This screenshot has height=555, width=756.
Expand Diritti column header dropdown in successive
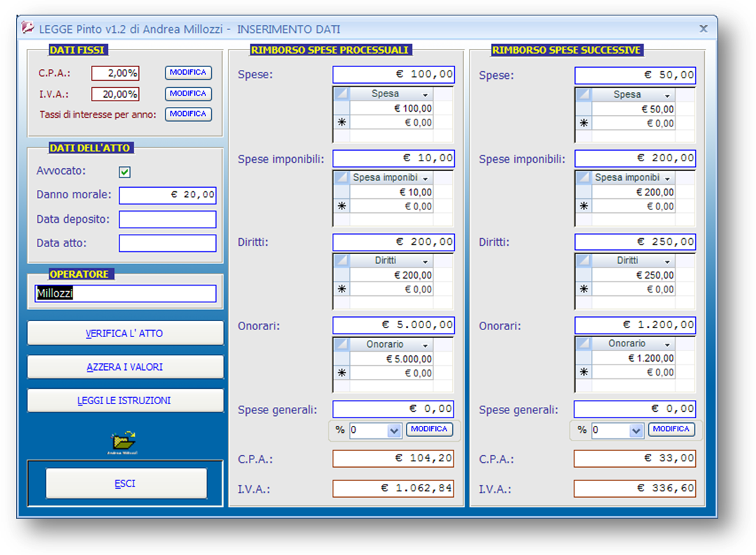(667, 261)
